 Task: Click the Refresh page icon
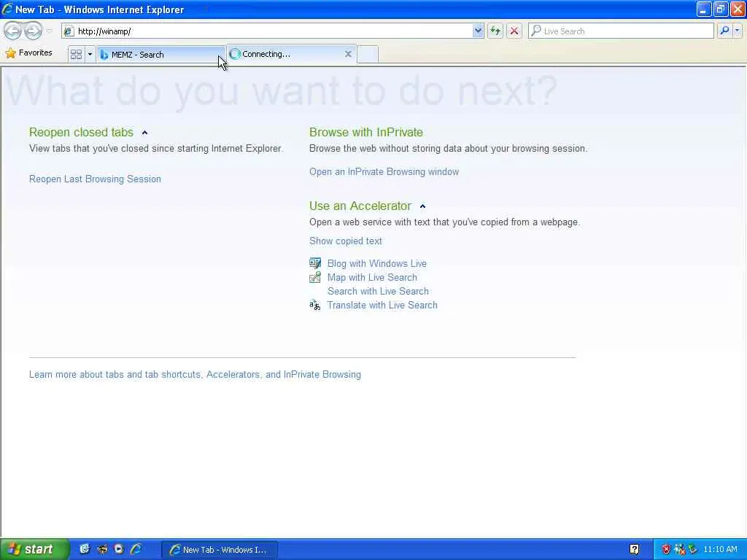pos(495,31)
